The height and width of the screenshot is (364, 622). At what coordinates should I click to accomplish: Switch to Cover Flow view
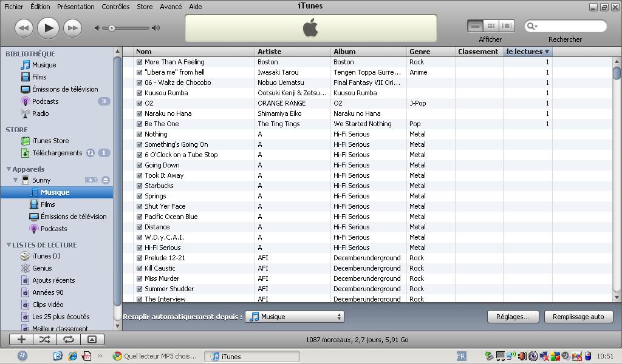click(x=507, y=26)
